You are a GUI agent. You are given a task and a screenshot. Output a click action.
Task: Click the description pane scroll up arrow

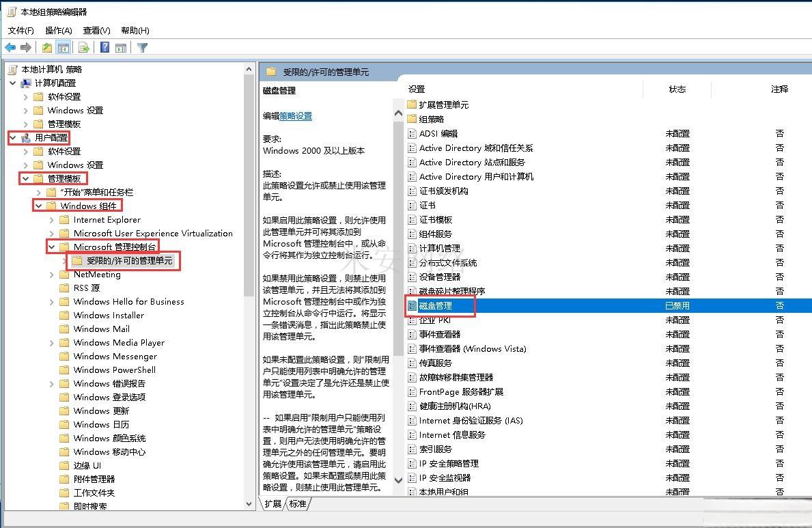pyautogui.click(x=398, y=113)
